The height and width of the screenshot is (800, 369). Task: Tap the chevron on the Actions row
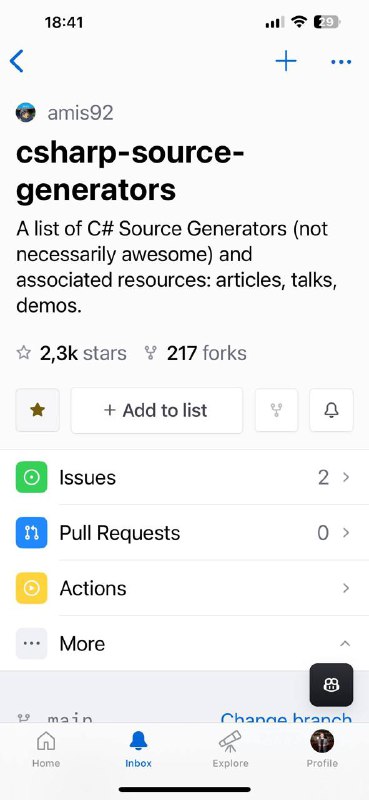pyautogui.click(x=346, y=588)
